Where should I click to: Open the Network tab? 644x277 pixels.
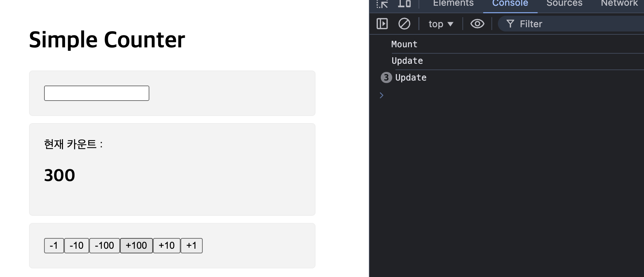[619, 4]
